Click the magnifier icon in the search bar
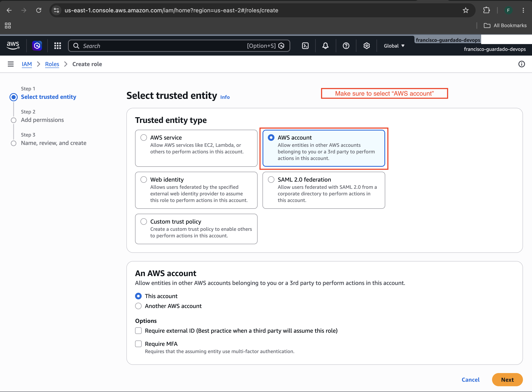The height and width of the screenshot is (392, 532). 76,46
